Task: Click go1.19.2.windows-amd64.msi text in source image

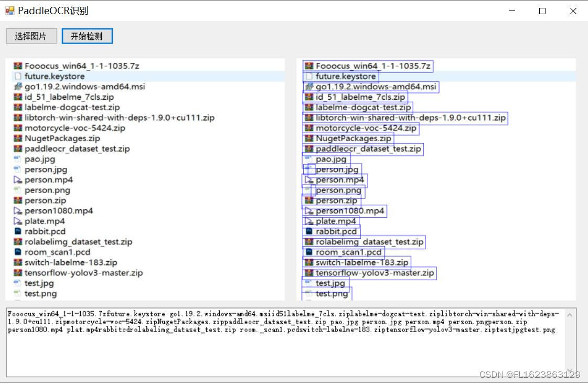Action: [x=85, y=87]
